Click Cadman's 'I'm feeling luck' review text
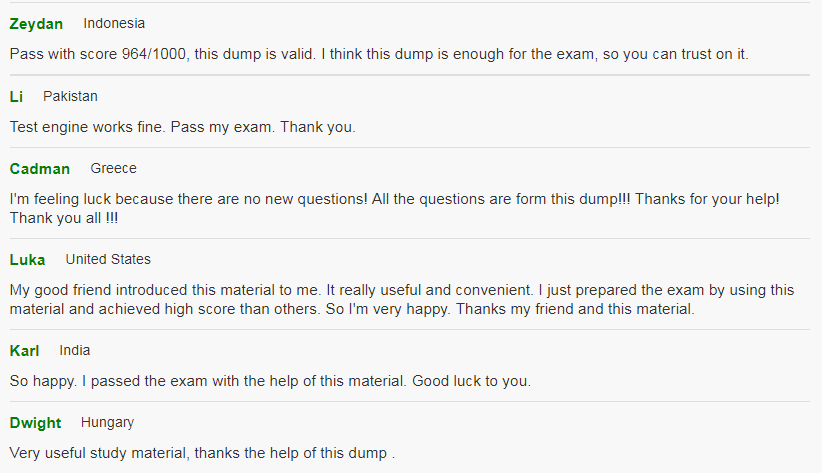 tap(395, 209)
